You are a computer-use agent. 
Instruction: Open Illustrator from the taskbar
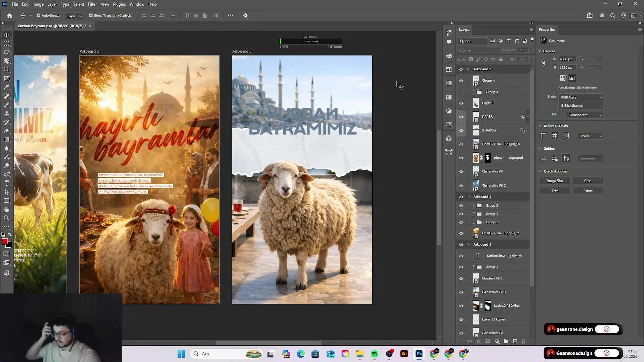[404, 354]
